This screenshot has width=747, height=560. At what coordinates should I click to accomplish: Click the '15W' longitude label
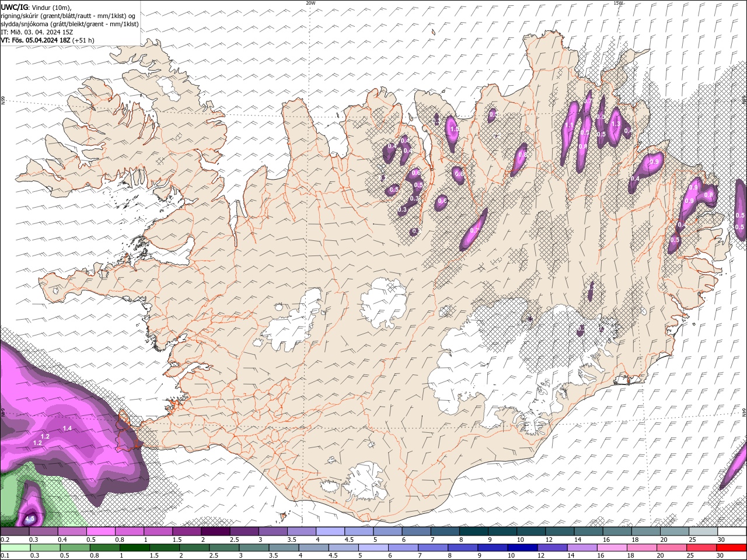pos(618,3)
